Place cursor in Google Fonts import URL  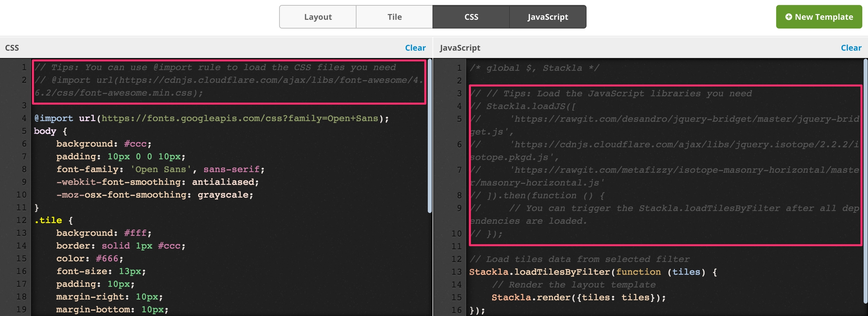(x=239, y=118)
